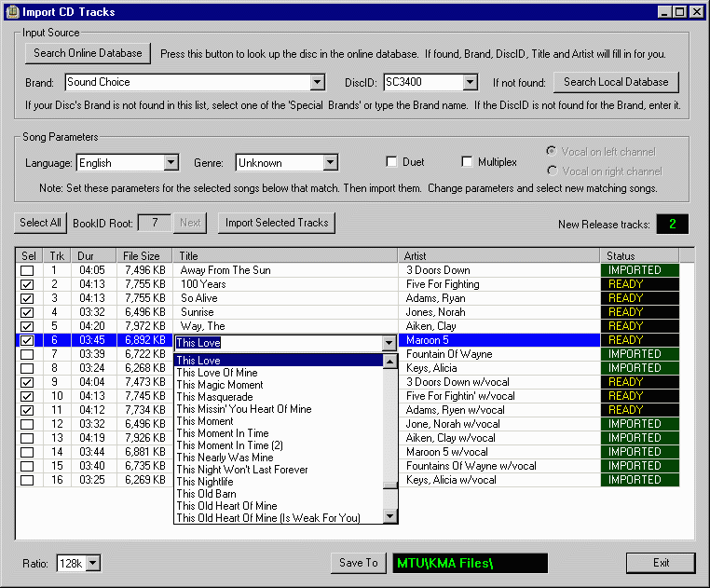
Task: Click title list scrollbar up arrow
Action: [x=390, y=362]
